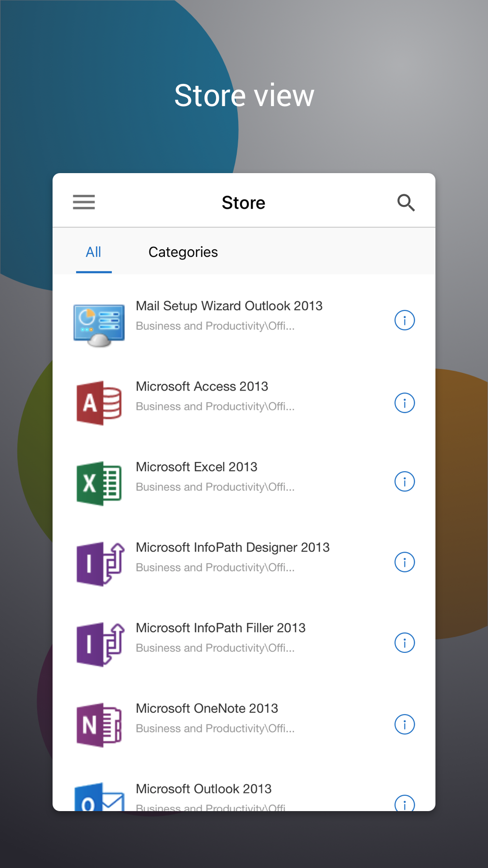Screen dimensions: 488x868
Task: Tap the Microsoft Access 2013 icon
Action: click(99, 403)
